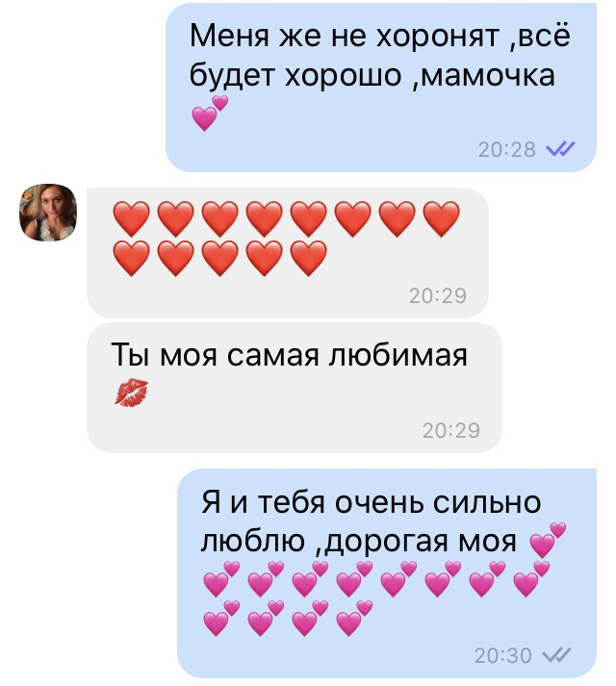Image resolution: width=616 pixels, height=686 pixels.
Task: Click the word 'мамочка' in first message
Action: tap(487, 75)
